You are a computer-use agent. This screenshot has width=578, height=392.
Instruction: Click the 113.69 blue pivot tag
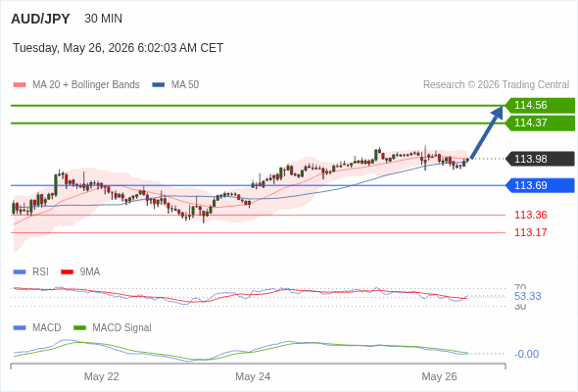pos(540,185)
